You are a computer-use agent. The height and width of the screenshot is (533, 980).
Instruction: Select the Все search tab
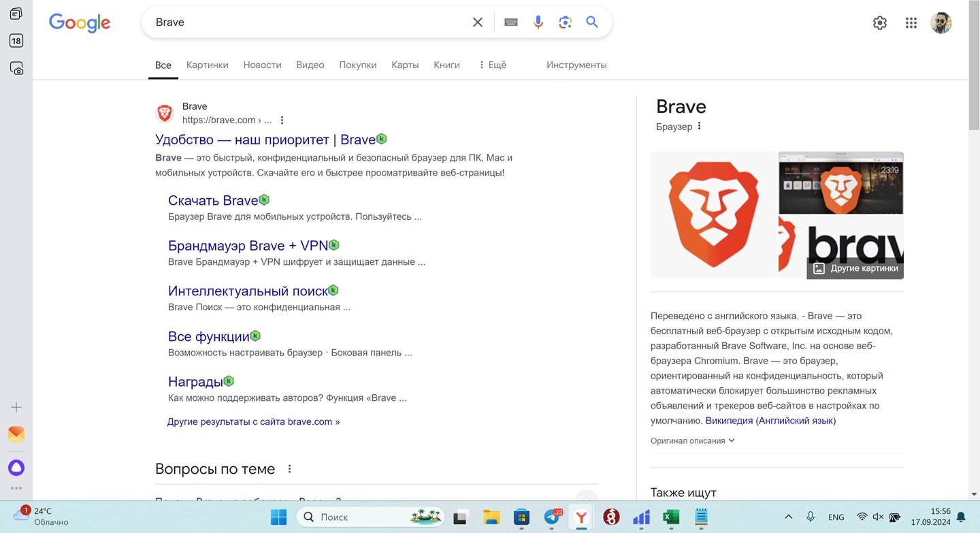(163, 65)
